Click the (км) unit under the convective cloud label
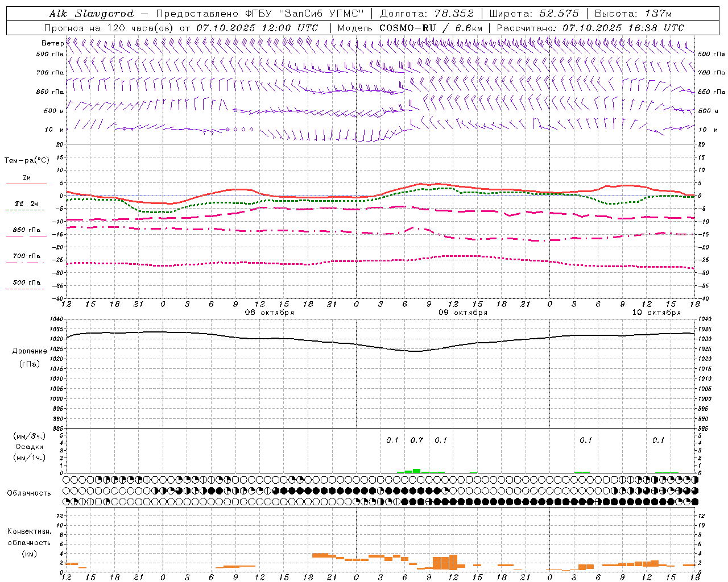This screenshot has height=582, width=728. pyautogui.click(x=29, y=554)
